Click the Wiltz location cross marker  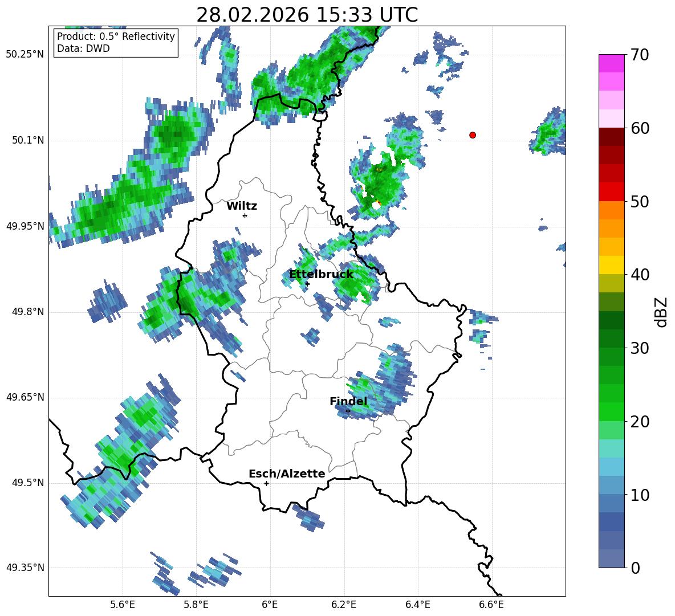click(x=245, y=215)
